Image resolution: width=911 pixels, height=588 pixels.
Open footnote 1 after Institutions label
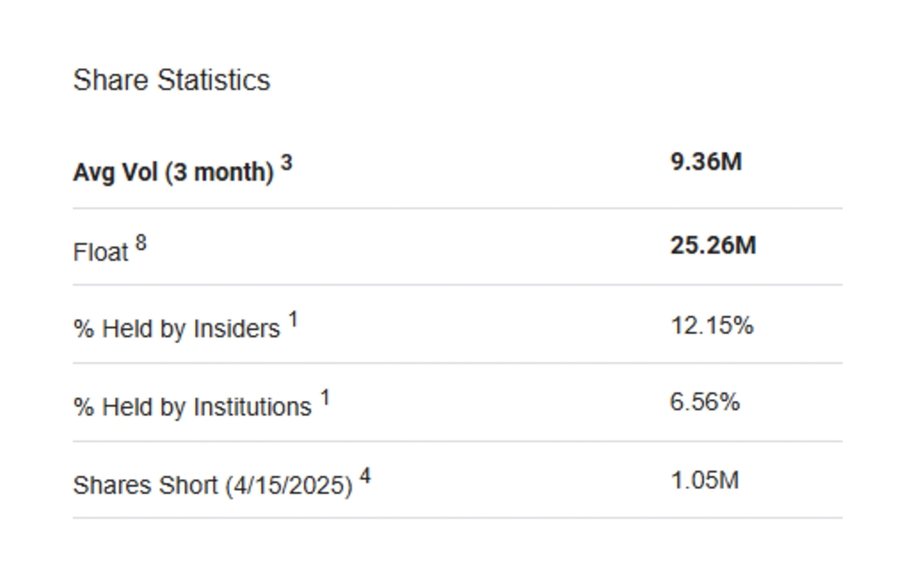coord(325,398)
